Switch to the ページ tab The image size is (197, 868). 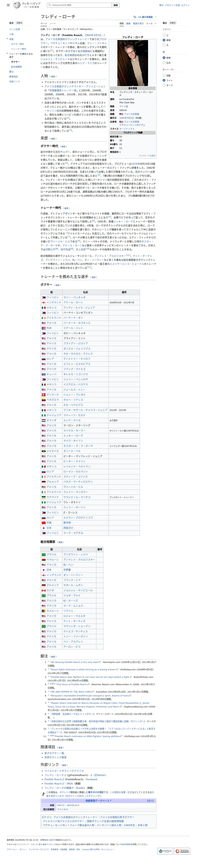[44, 24]
